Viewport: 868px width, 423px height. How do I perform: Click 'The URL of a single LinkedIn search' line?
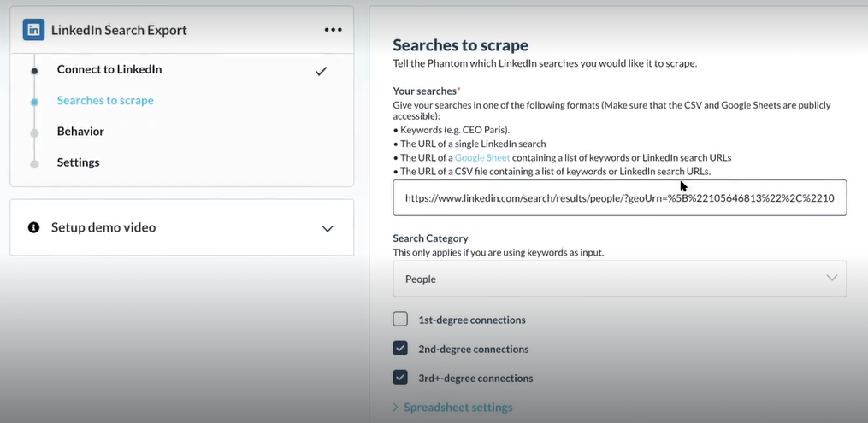click(469, 144)
